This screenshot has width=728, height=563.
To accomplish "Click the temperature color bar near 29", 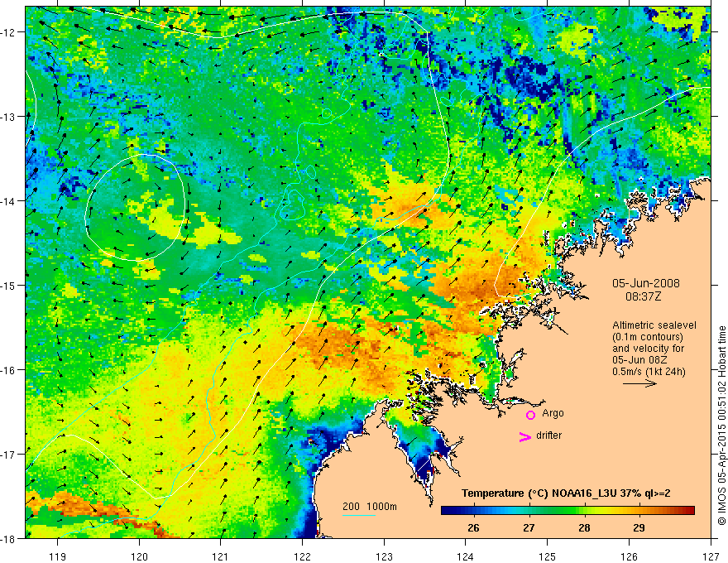I will coord(639,511).
